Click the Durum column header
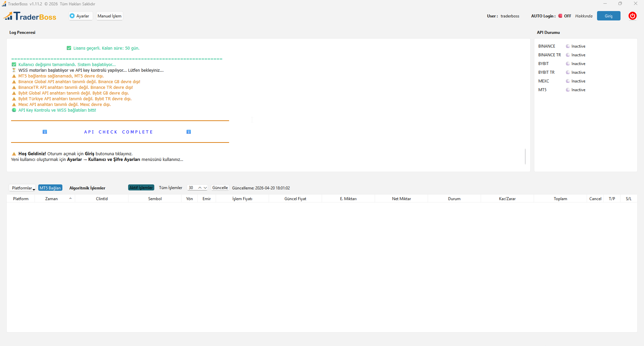Viewport: 644px width, 346px height. click(x=454, y=199)
